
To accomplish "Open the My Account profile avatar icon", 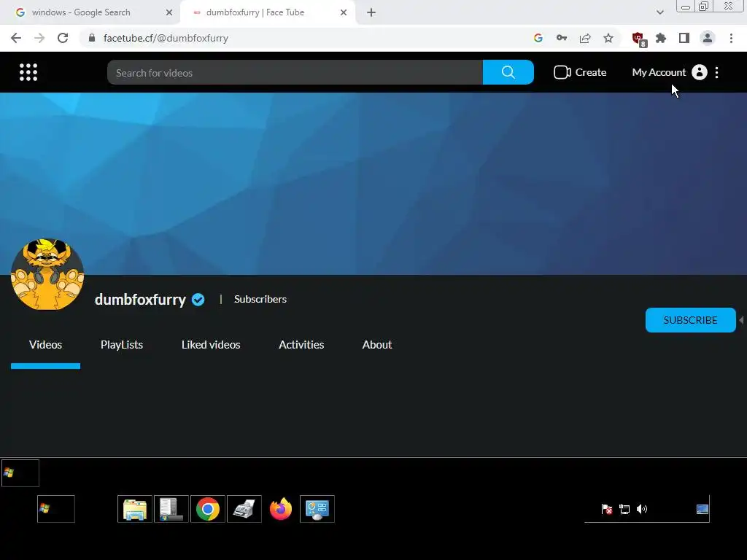I will pos(699,72).
